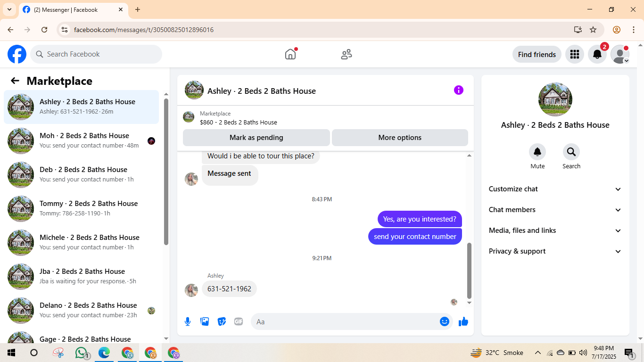Open the taskbar clock and date

604,353
